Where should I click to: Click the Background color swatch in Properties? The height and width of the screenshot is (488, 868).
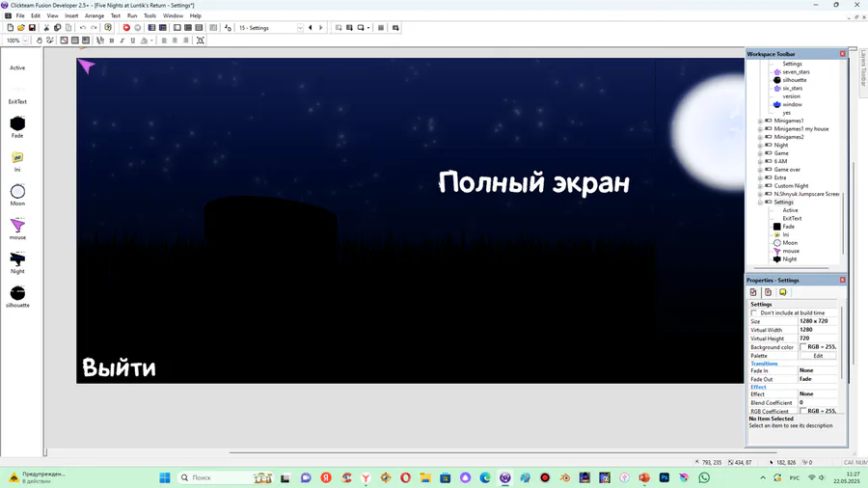(803, 347)
